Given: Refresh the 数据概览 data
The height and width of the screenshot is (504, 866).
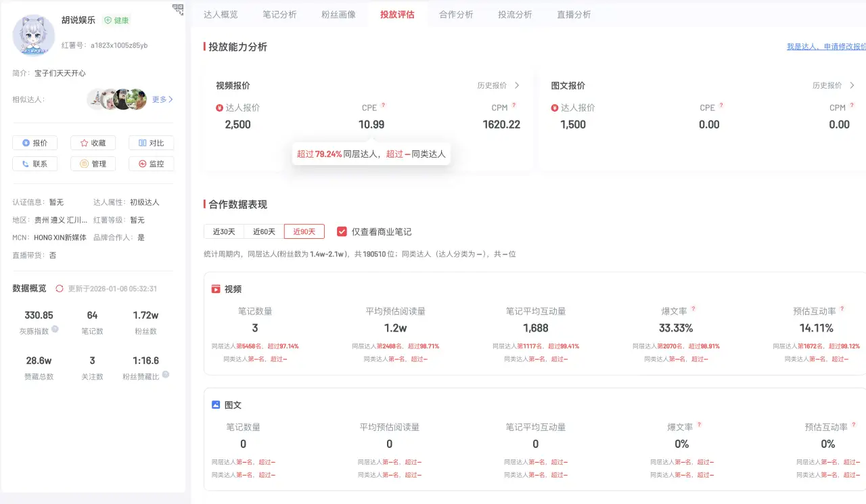Looking at the screenshot, I should point(60,288).
